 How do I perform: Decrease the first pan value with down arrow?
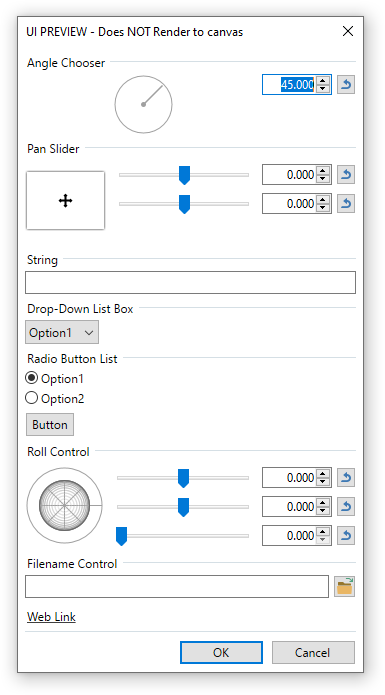coord(323,179)
